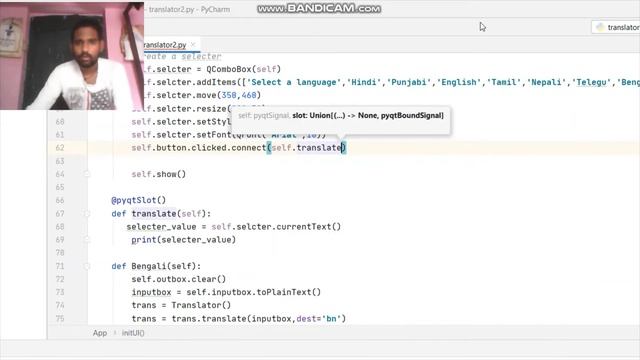The image size is (640, 360).
Task: Open the initUI() breadcrumb
Action: [x=133, y=333]
